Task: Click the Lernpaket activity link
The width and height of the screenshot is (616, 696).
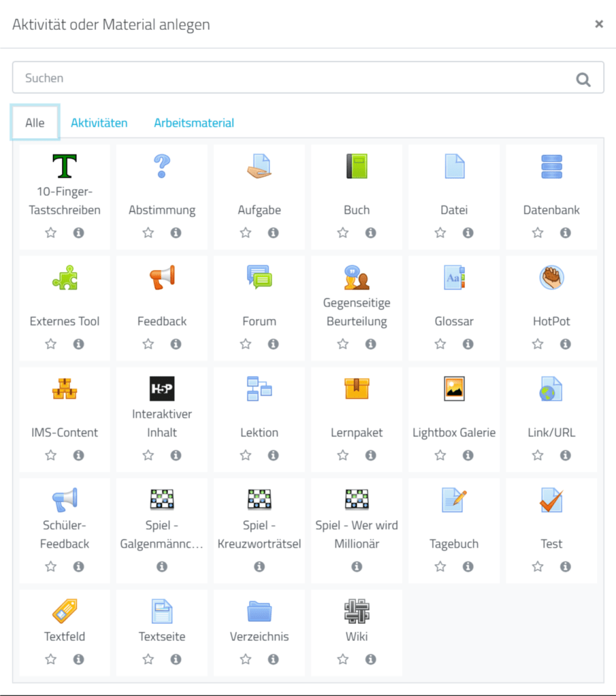Action: coord(356,432)
